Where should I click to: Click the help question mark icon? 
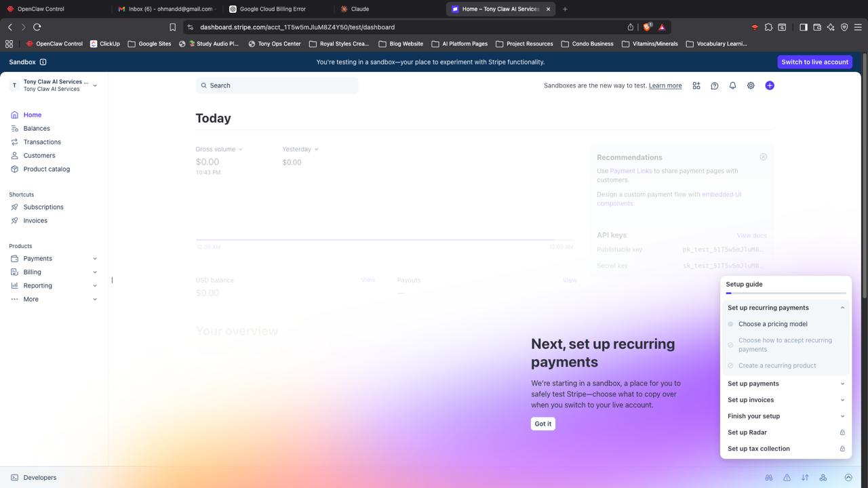pos(714,85)
